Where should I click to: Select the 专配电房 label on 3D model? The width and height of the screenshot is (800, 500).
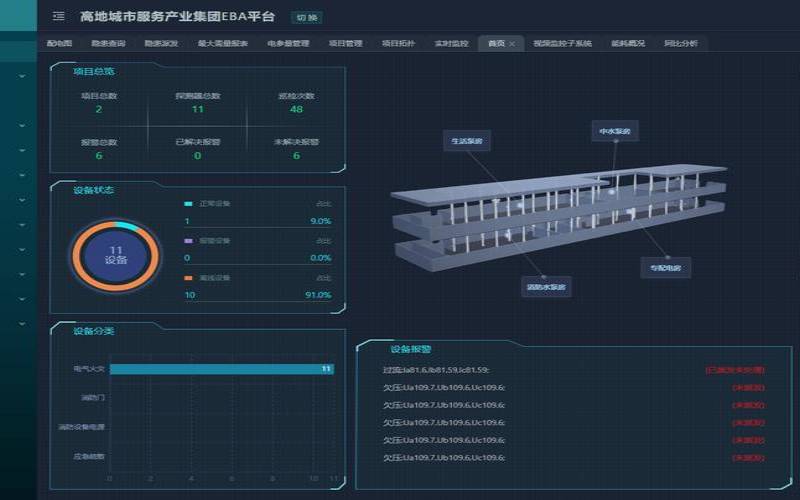click(x=666, y=268)
